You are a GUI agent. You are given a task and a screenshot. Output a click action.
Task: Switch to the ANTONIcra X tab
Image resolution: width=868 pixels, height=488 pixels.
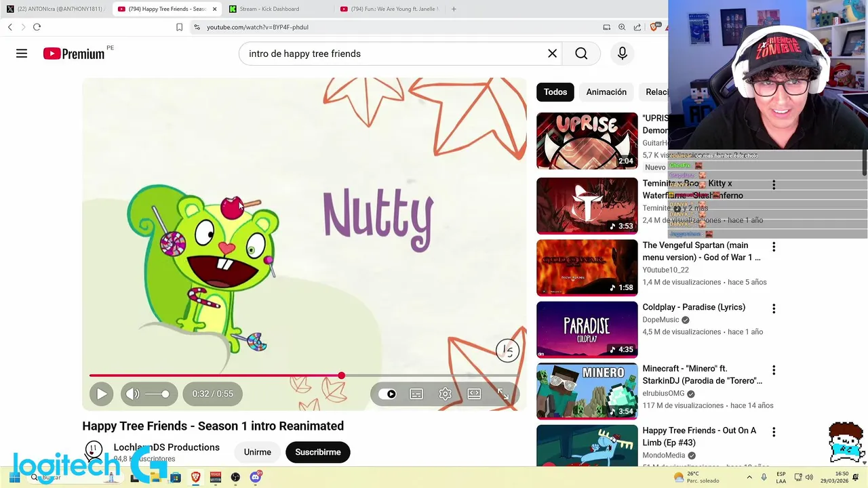coord(55,9)
